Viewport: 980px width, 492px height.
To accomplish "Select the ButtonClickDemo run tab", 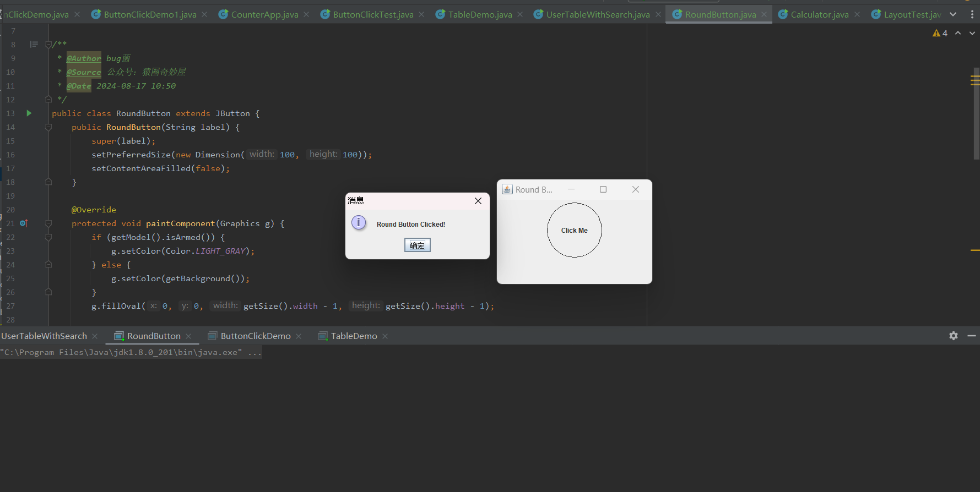I will (256, 336).
